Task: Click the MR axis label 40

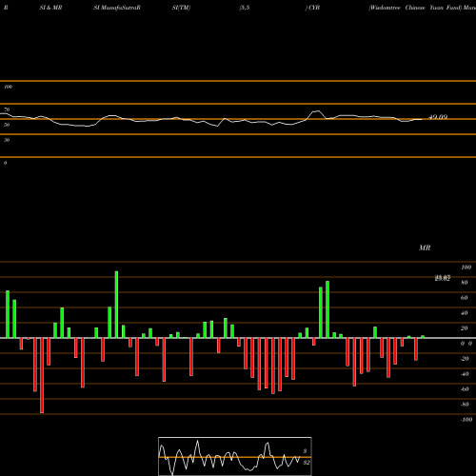Action: coord(464,313)
